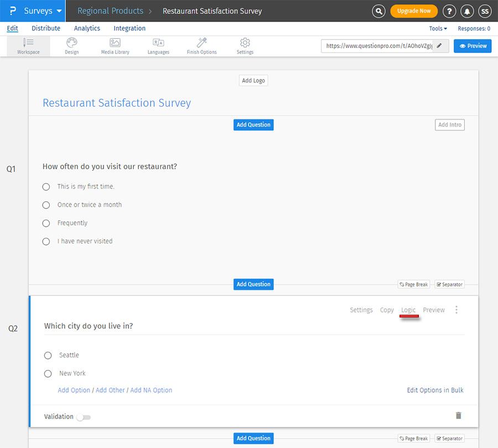Screen dimensions: 498x448
Task: Delete Q2 using the trash icon
Action: 458,415
